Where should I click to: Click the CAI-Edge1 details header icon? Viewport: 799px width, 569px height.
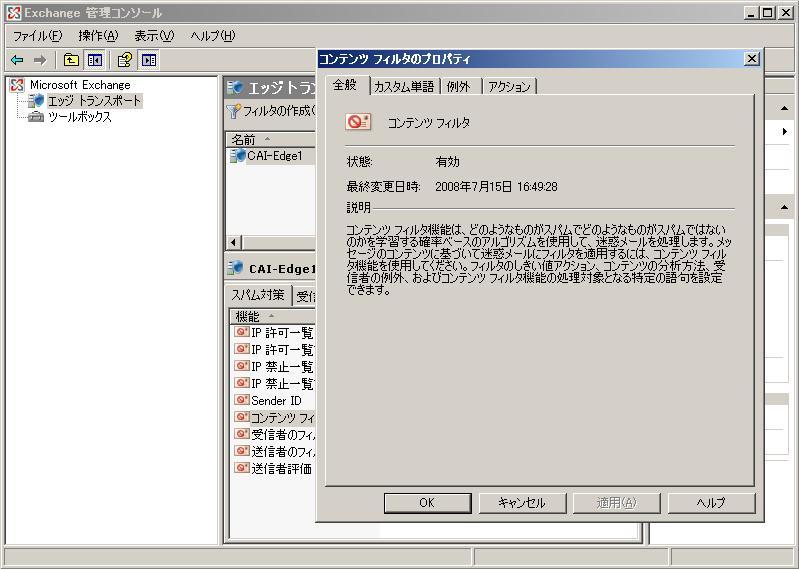point(235,268)
